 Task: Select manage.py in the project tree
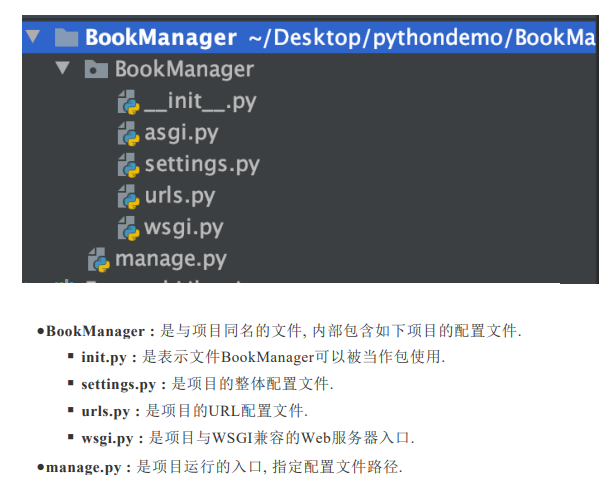tap(171, 259)
